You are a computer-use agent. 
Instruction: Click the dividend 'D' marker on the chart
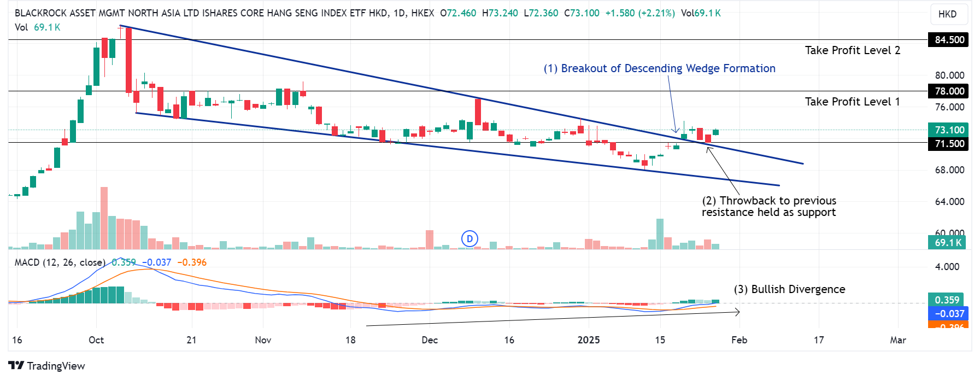pyautogui.click(x=470, y=239)
